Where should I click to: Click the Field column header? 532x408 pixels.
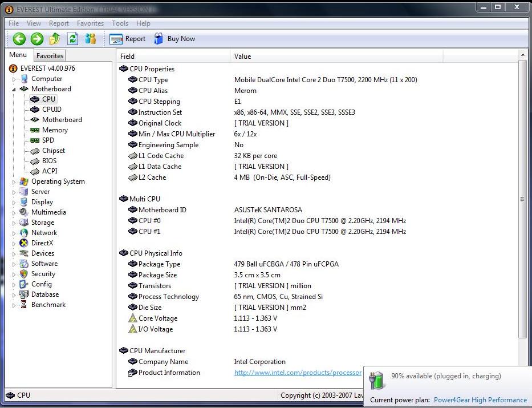174,56
